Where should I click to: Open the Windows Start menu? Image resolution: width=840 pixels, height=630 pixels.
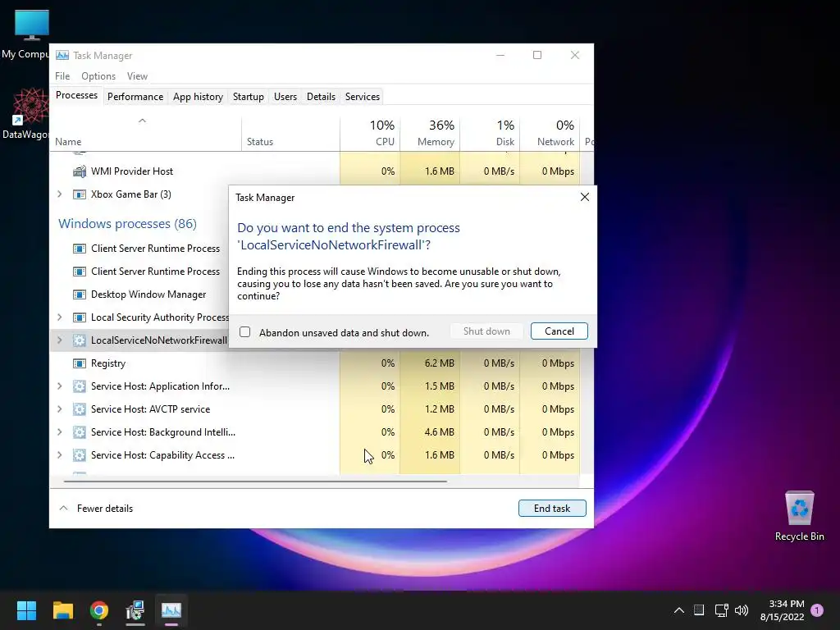(26, 610)
